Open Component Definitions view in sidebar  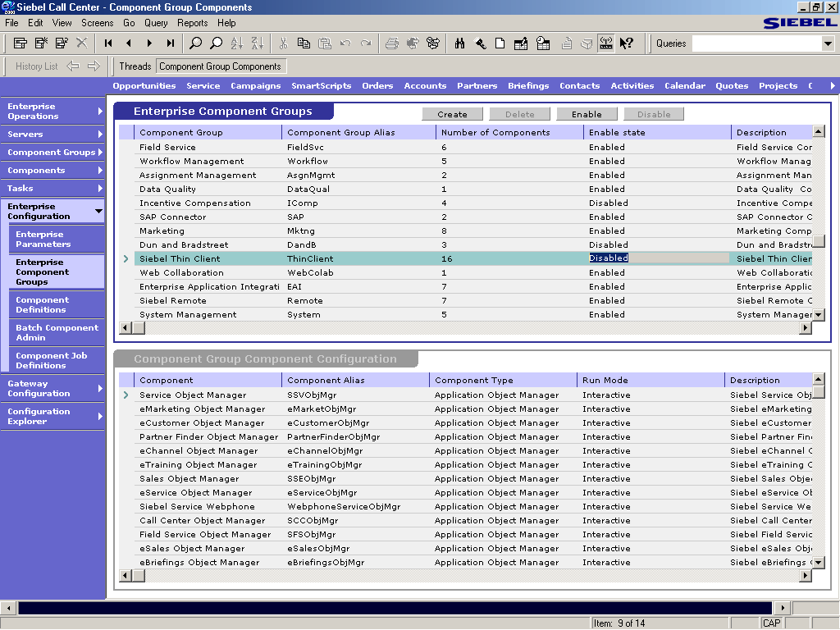[43, 305]
